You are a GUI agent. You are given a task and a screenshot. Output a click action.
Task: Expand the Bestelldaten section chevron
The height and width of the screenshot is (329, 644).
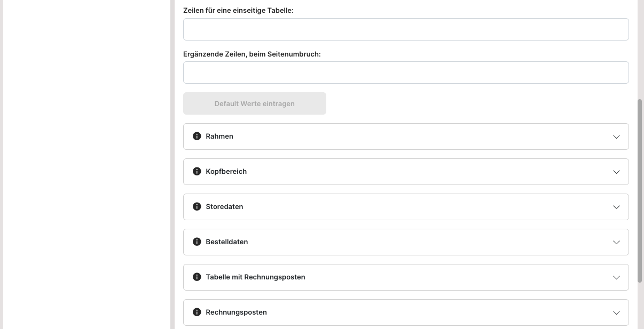coord(616,242)
